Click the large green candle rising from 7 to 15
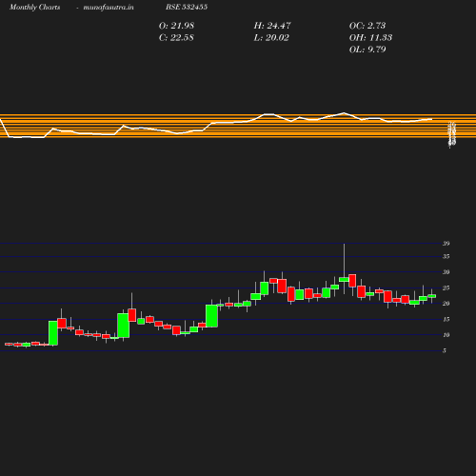Screen dimensions: 476x476 point(53,333)
